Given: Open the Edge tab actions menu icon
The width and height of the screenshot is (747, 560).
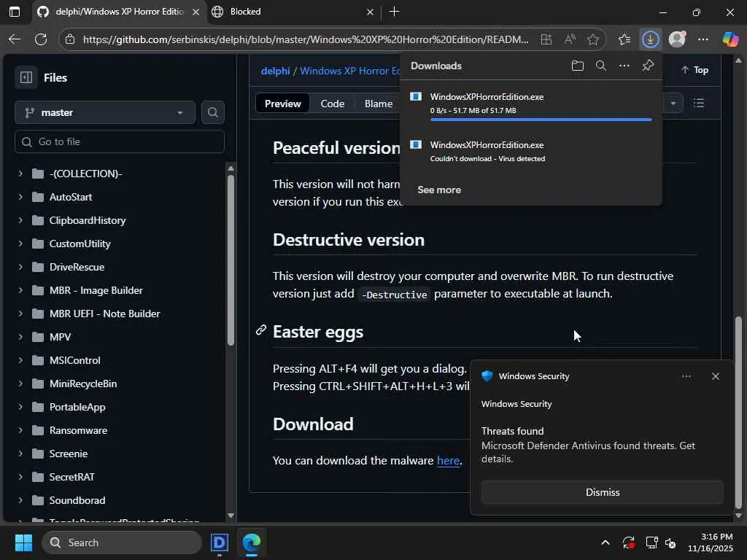Looking at the screenshot, I should coord(15,12).
